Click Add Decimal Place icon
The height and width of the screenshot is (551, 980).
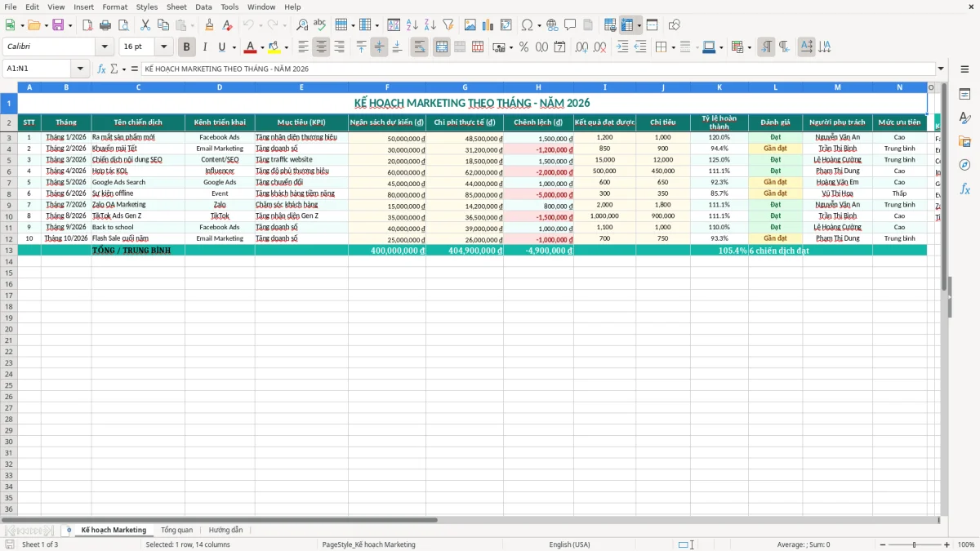click(581, 47)
